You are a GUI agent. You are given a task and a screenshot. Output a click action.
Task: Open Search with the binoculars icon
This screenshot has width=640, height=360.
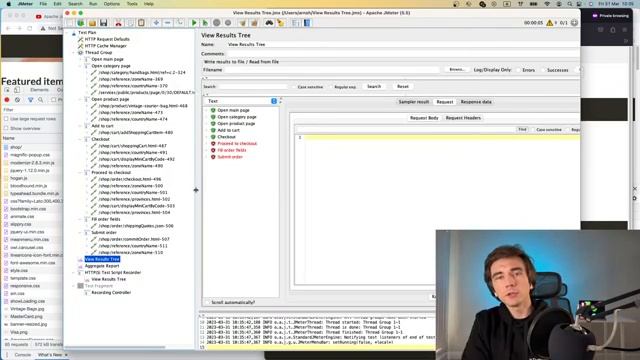(x=269, y=23)
